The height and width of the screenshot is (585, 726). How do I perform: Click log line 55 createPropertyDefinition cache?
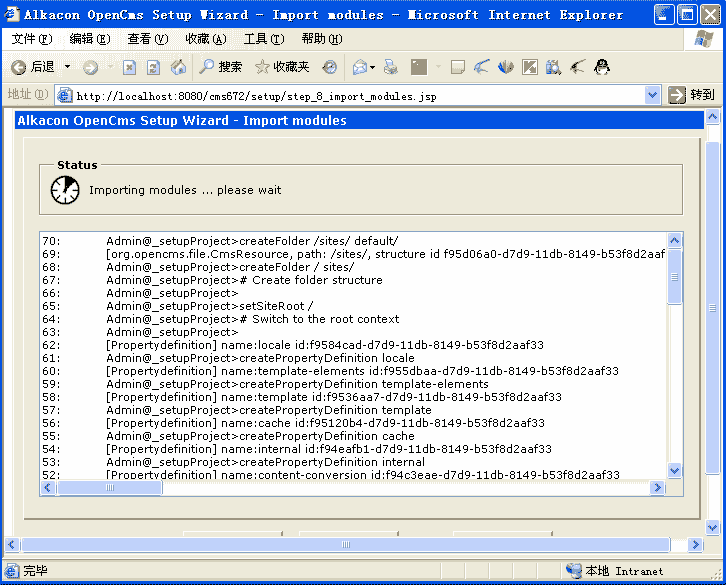pyautogui.click(x=261, y=436)
